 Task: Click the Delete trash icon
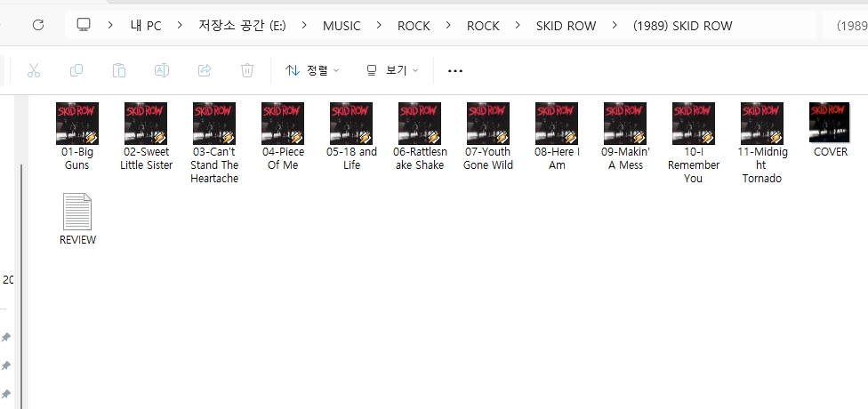247,70
